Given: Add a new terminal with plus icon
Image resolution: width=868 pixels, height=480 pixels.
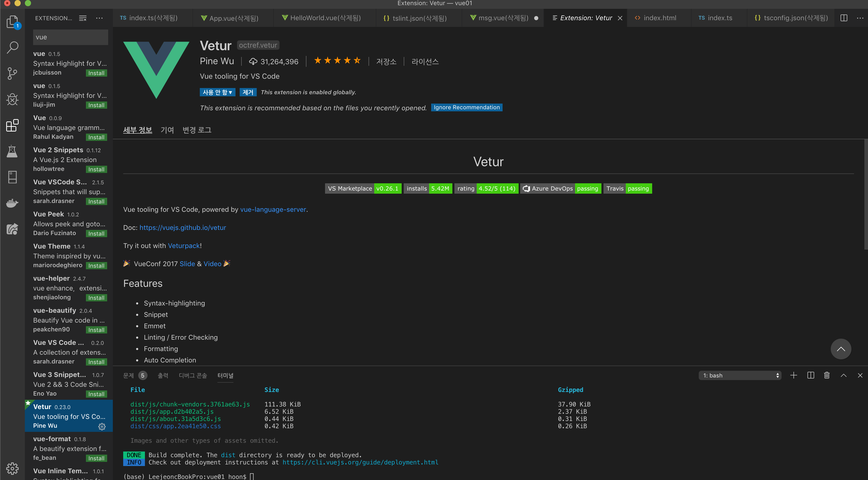Looking at the screenshot, I should coord(793,375).
